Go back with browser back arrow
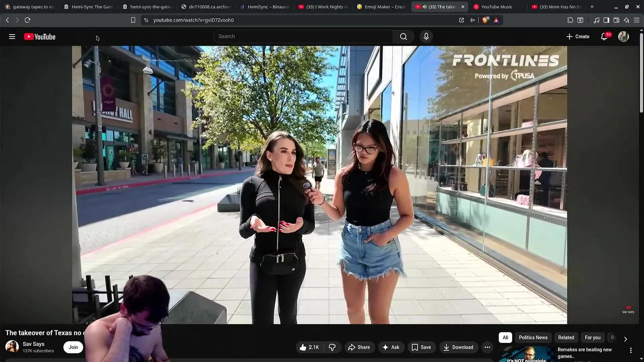Image resolution: width=644 pixels, height=362 pixels. click(x=7, y=20)
